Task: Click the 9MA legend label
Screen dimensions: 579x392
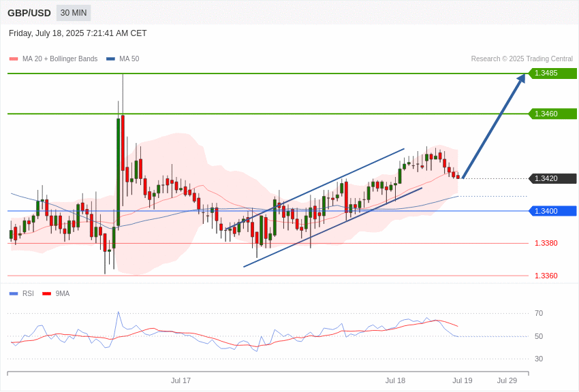Action: pyautogui.click(x=63, y=293)
